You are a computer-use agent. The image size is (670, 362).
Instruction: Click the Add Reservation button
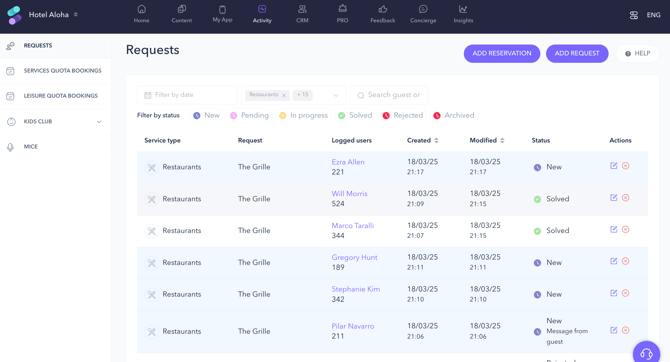click(x=502, y=53)
